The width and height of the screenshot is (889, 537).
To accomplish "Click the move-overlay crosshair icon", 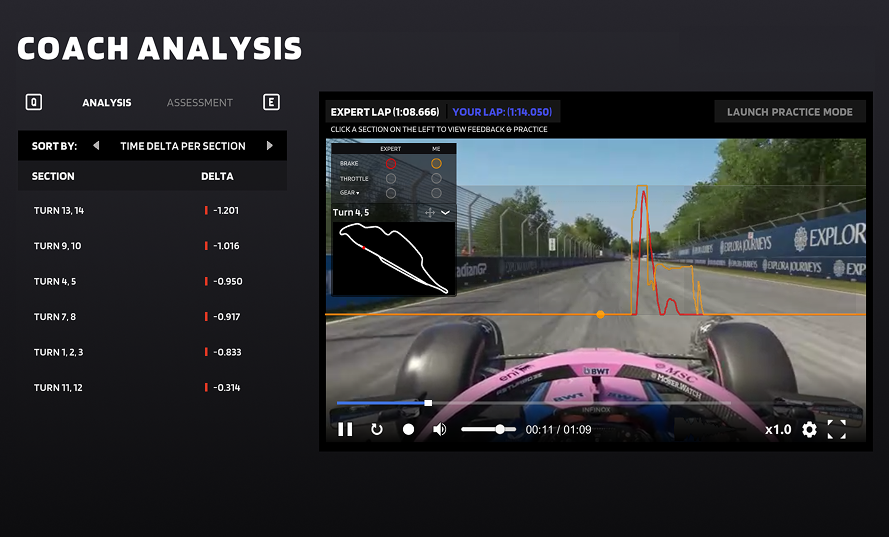I will [430, 212].
